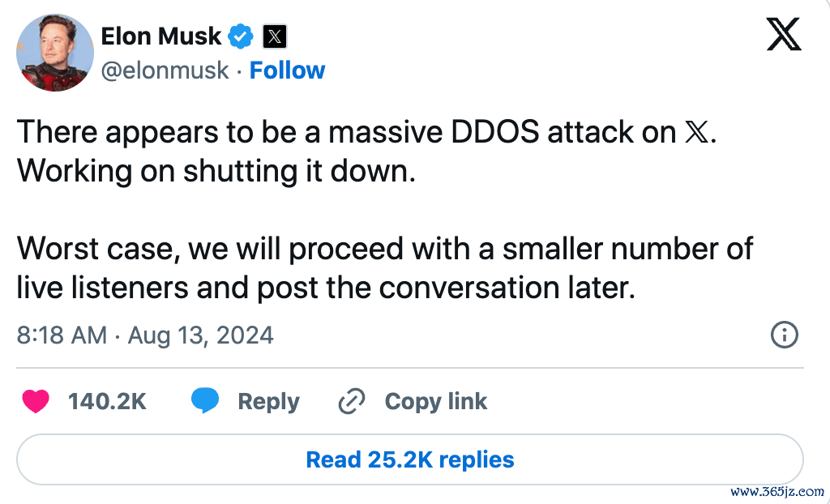
Task: Click the 'Worst case' paragraph text
Action: [385, 268]
